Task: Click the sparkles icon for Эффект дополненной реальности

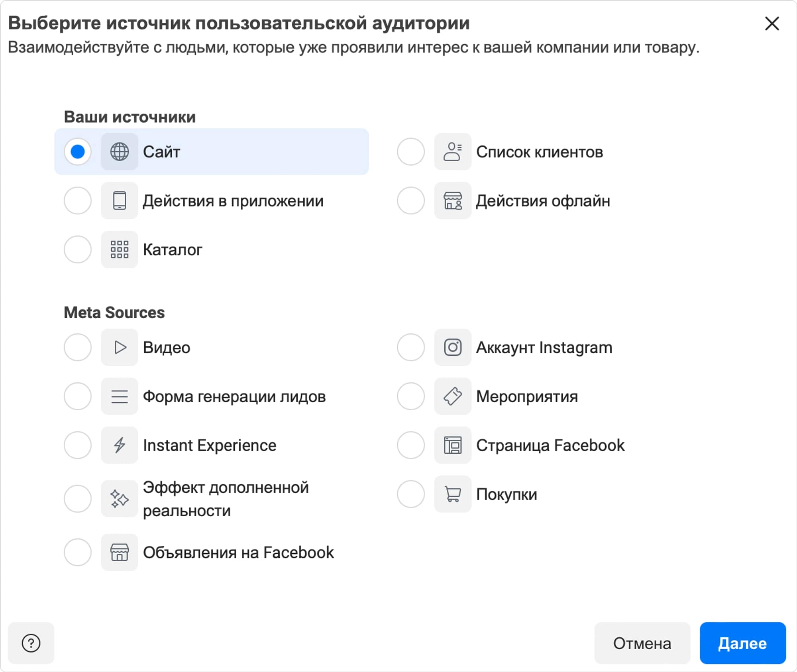Action: point(119,498)
